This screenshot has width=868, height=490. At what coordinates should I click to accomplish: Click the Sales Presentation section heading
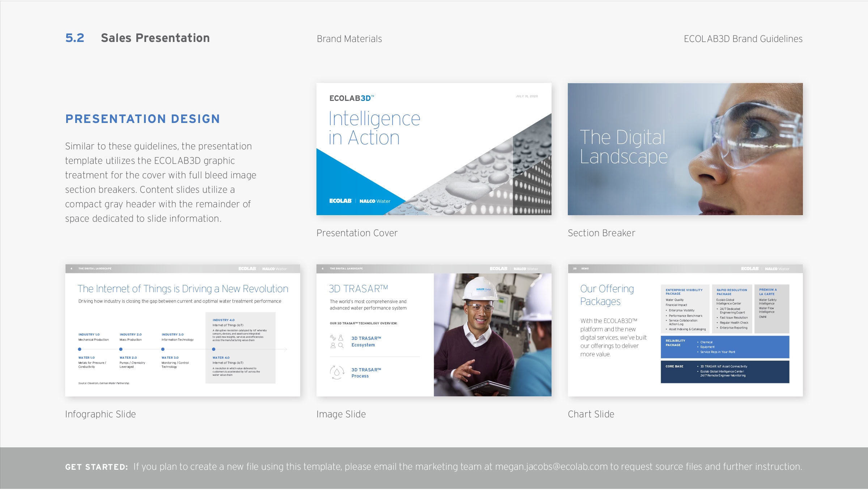click(x=155, y=38)
